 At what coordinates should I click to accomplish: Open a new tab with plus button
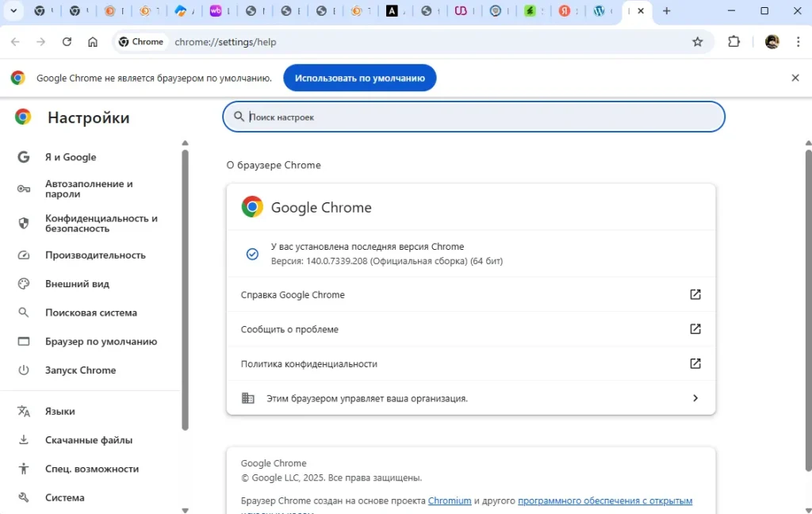(667, 11)
